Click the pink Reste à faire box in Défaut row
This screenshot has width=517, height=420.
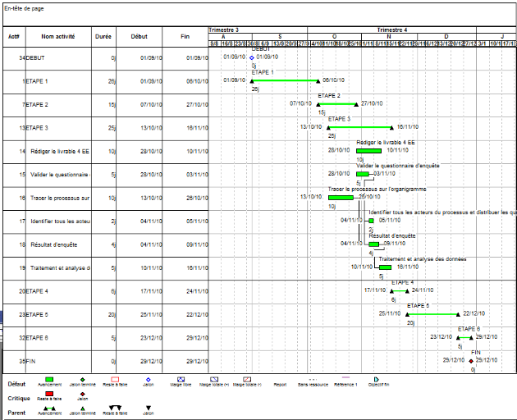115,380
